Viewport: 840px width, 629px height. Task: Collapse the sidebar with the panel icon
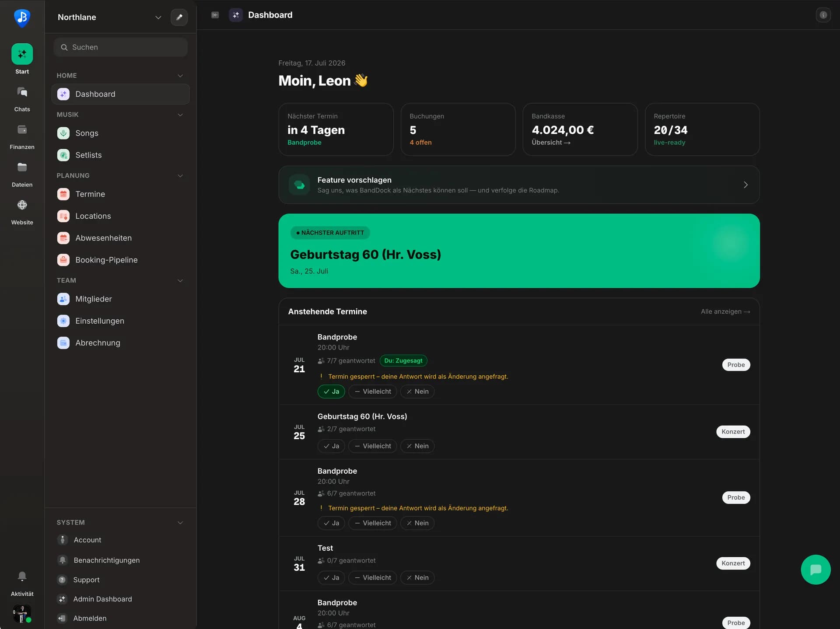pos(215,15)
